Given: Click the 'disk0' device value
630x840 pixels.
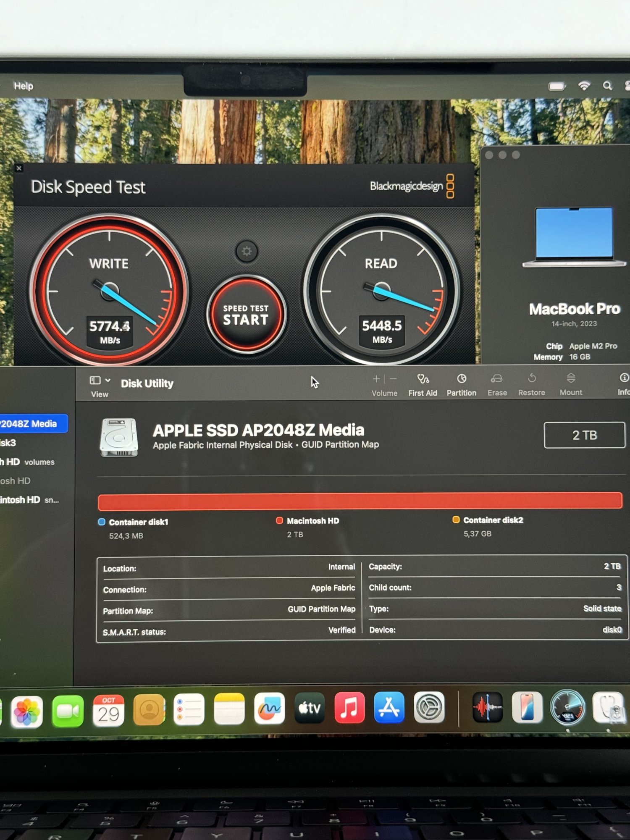Looking at the screenshot, I should point(612,629).
